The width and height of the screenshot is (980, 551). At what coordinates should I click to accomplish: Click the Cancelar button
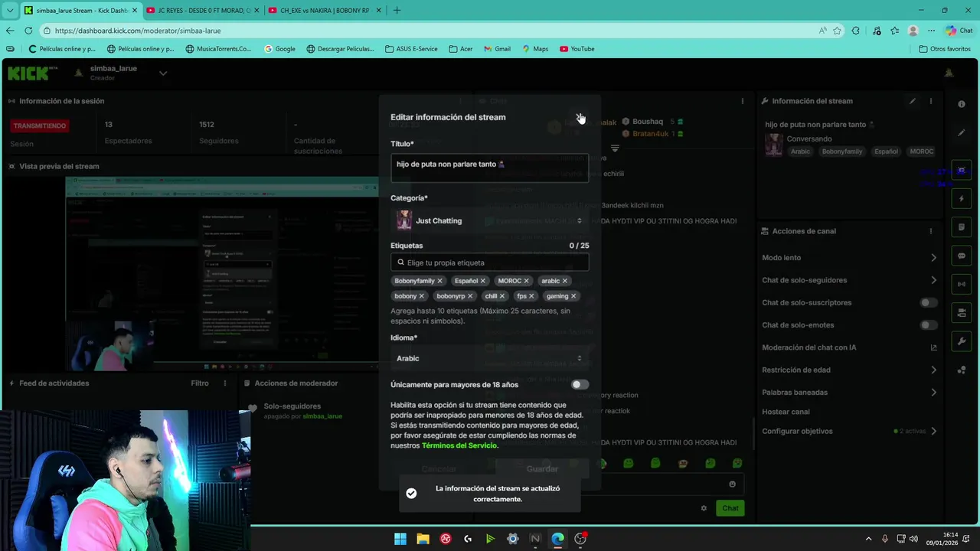pyautogui.click(x=439, y=468)
